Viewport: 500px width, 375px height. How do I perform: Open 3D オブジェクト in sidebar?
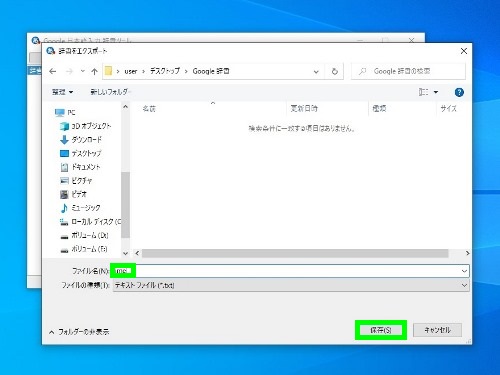click(86, 126)
